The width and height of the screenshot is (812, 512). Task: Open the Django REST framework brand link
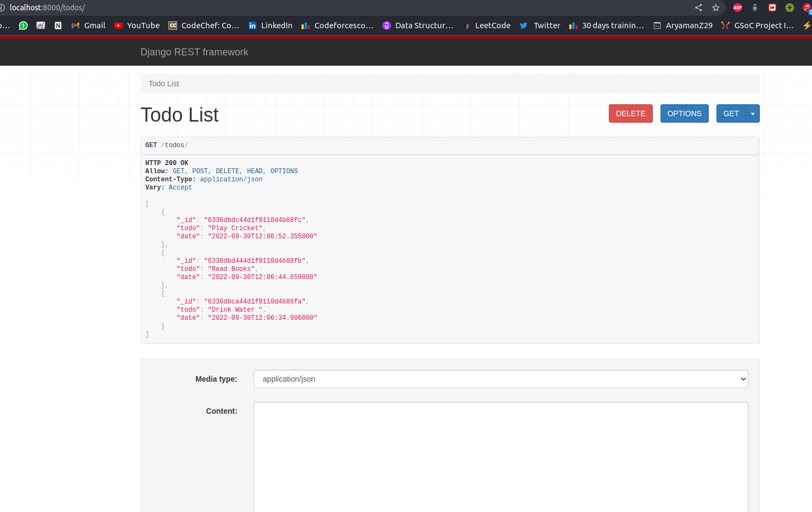[x=194, y=52]
